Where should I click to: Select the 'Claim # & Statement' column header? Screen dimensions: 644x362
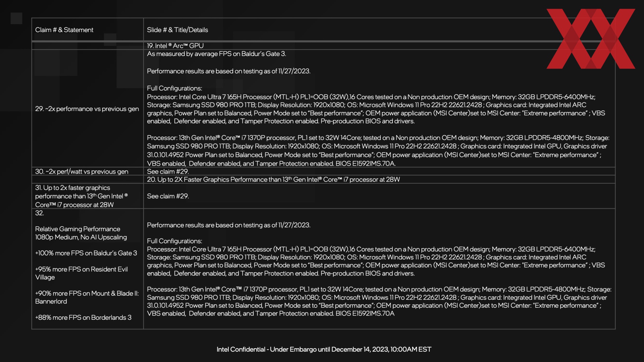point(64,30)
